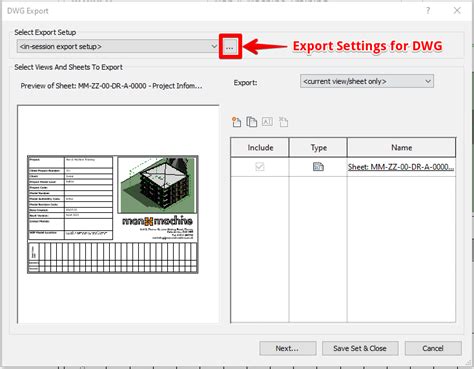Click the Next... button
The width and height of the screenshot is (474, 369).
point(288,348)
